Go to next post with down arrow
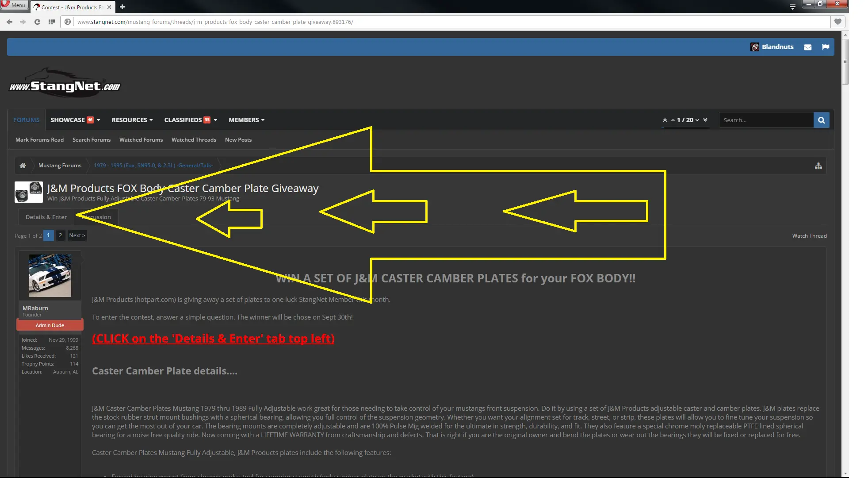This screenshot has height=478, width=868. [697, 120]
